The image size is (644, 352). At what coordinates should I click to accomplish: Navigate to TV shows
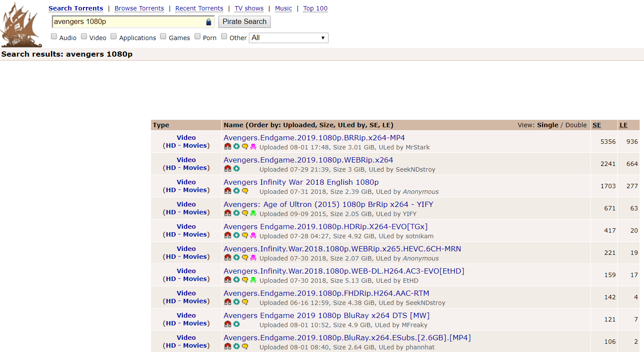[249, 8]
